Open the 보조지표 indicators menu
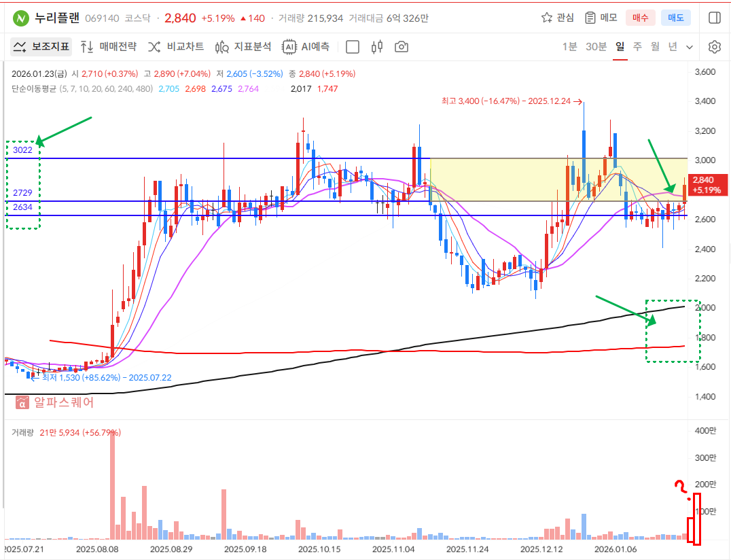The image size is (731, 560). point(41,47)
